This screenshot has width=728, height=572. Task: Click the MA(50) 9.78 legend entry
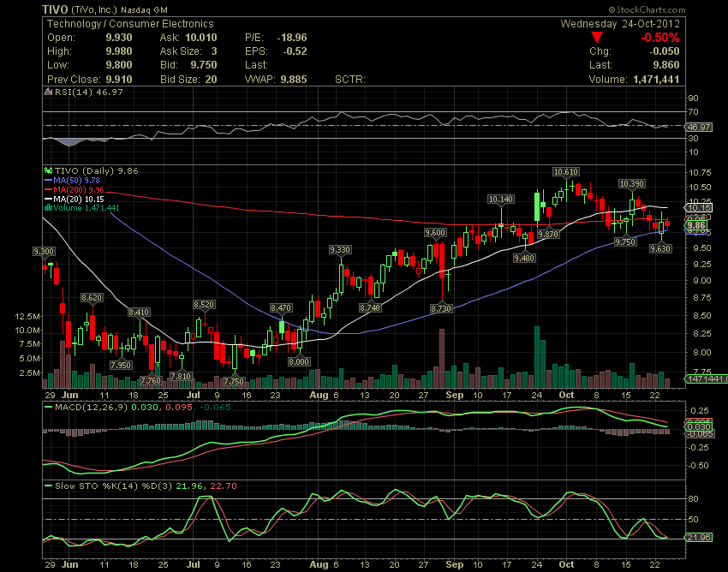[72, 180]
